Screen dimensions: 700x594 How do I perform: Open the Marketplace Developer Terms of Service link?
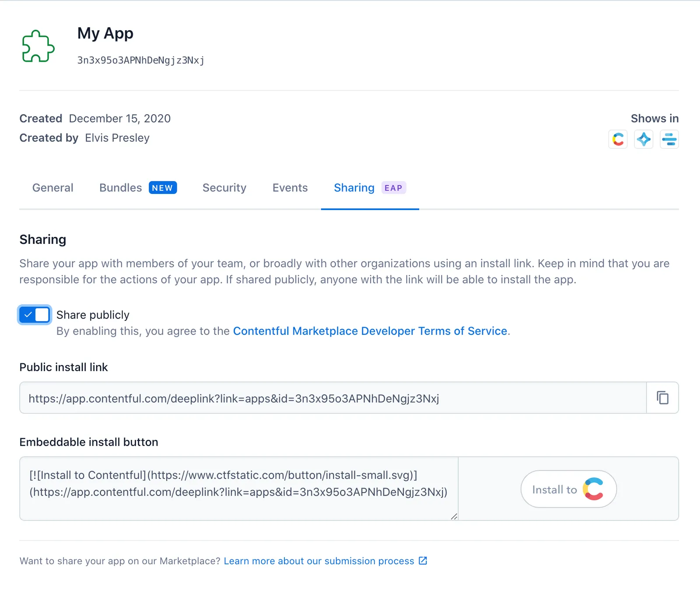click(x=370, y=331)
